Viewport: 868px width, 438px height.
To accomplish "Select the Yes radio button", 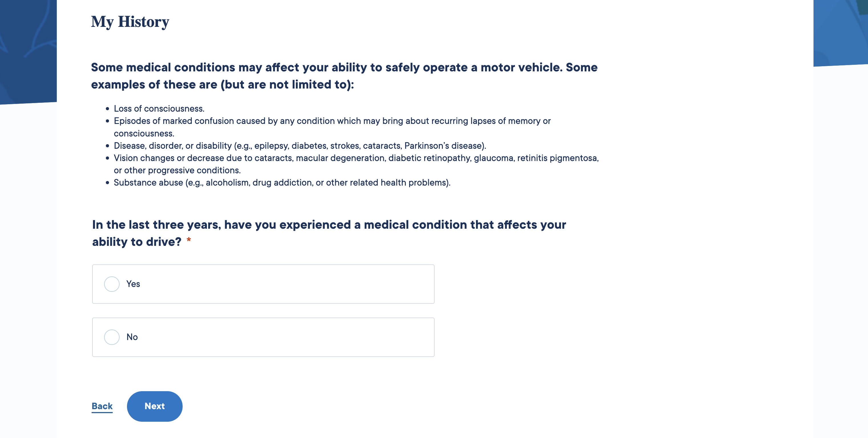I will (x=112, y=284).
